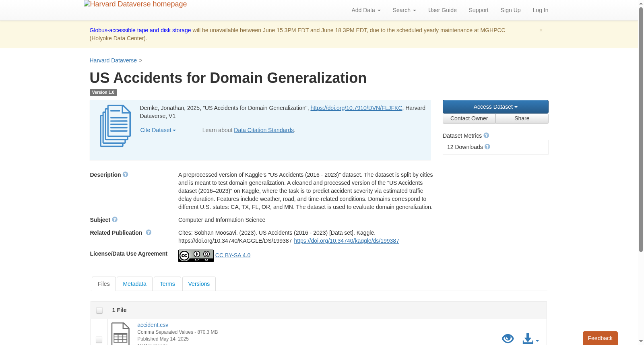Dismiss the maintenance notice banner
Screen dimensions: 644x345
click(541, 30)
